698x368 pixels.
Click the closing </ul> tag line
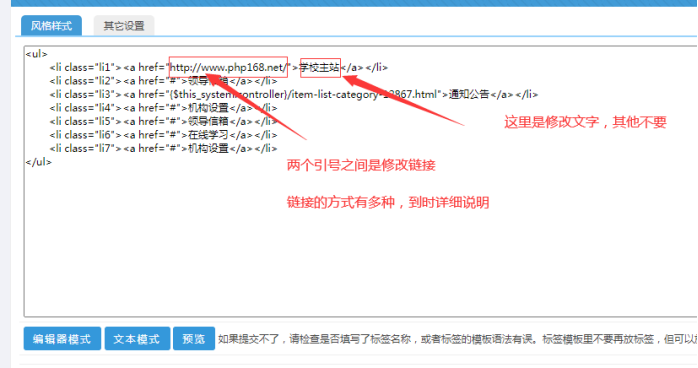39,162
